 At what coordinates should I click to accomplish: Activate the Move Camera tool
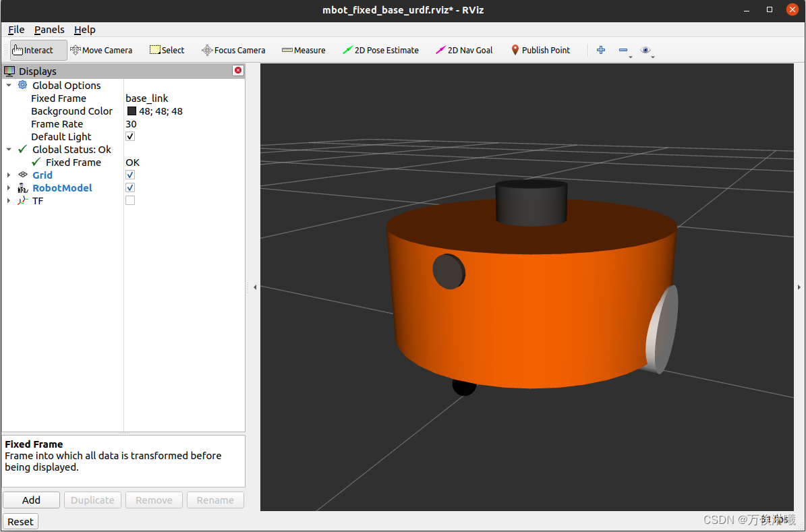[x=101, y=50]
